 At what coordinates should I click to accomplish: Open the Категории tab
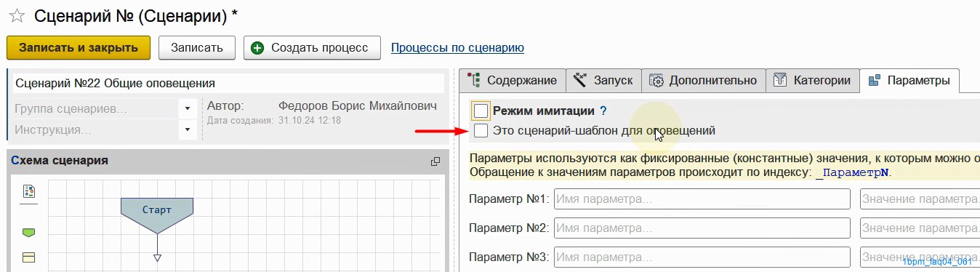812,81
